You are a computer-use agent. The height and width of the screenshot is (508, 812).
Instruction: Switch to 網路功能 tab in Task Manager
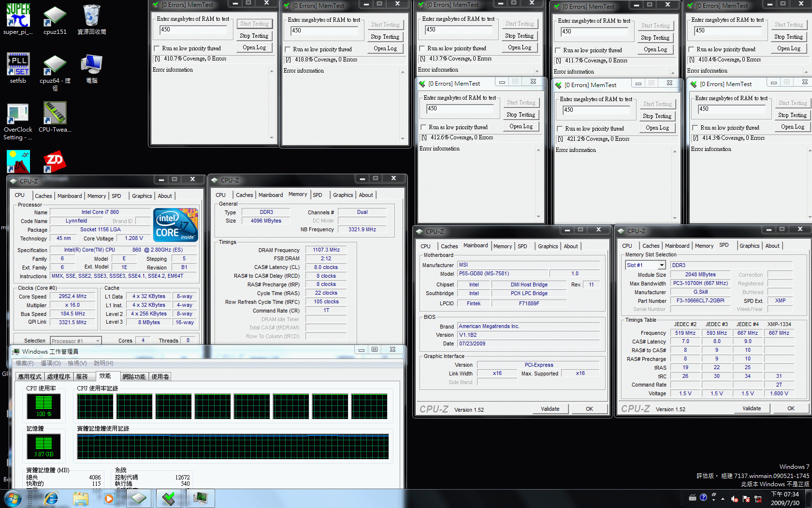134,376
